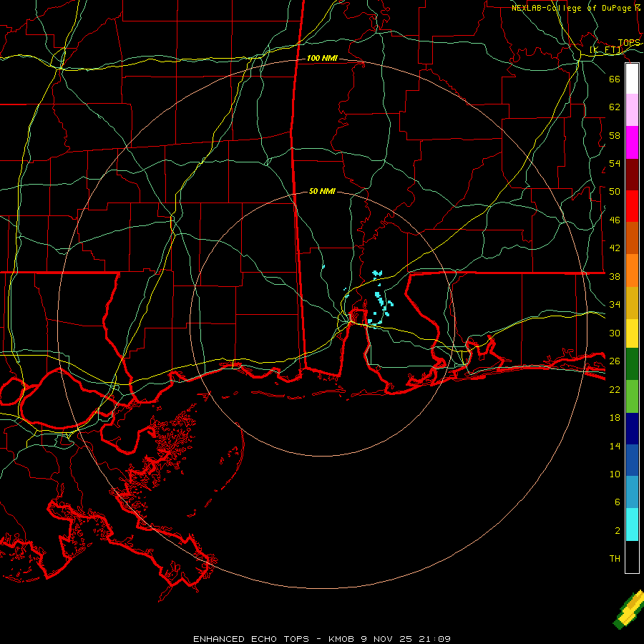Click the 62 legend value
Image resolution: width=644 pixels, height=644 pixels.
click(615, 107)
